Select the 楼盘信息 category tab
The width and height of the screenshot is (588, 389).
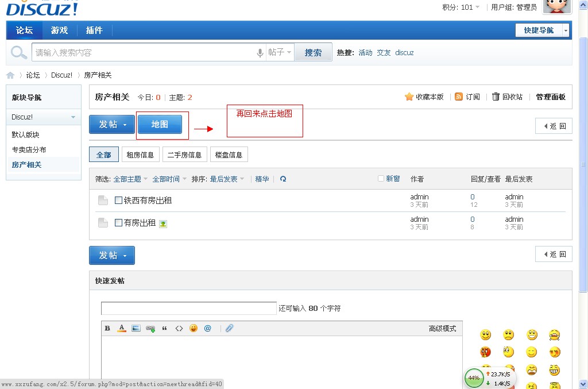click(x=229, y=155)
